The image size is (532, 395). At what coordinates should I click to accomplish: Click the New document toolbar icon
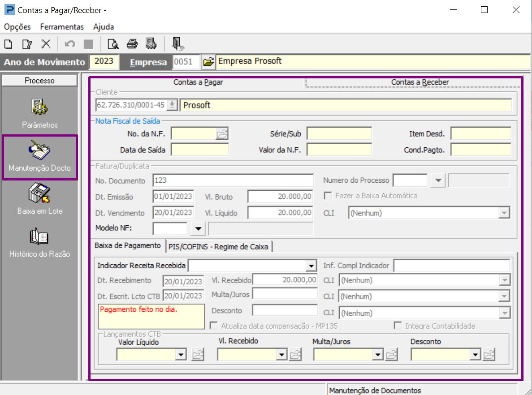pos(8,44)
